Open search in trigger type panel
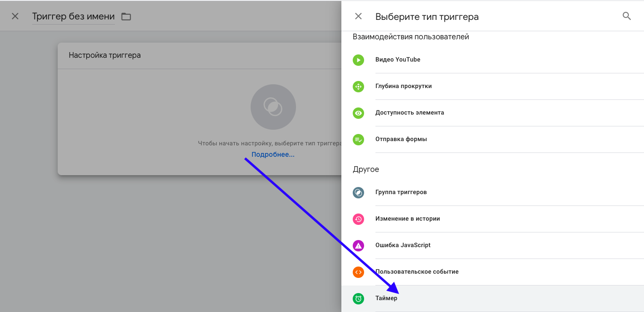 coord(627,16)
